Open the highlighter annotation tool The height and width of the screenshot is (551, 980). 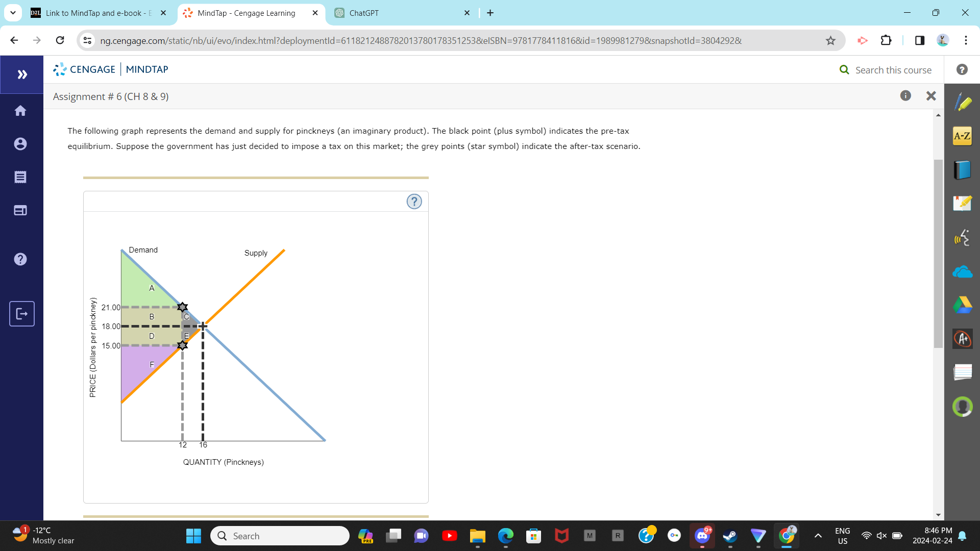click(963, 102)
